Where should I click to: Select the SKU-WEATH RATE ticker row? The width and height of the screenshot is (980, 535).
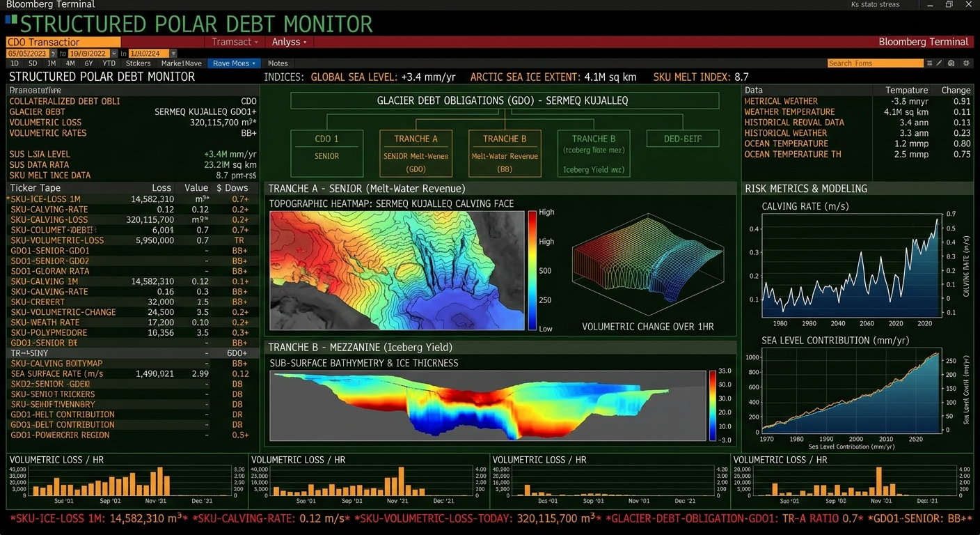tap(132, 323)
